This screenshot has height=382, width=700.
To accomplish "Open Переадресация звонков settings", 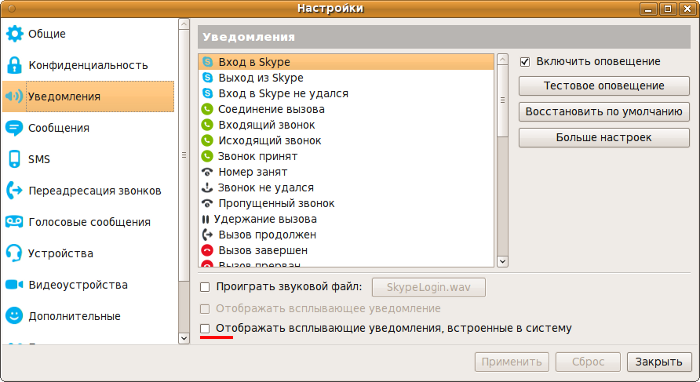I will point(88,191).
